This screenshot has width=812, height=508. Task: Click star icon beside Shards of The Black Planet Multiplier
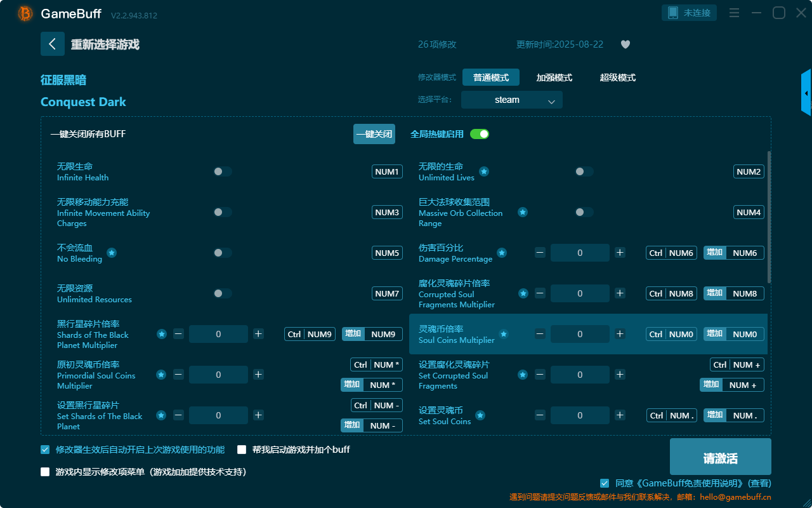162,334
